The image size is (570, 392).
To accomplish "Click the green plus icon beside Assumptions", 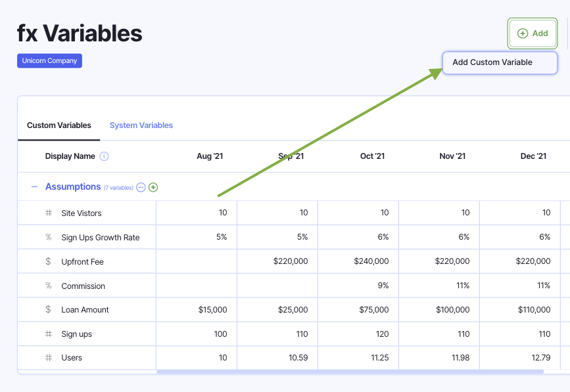I will (153, 188).
